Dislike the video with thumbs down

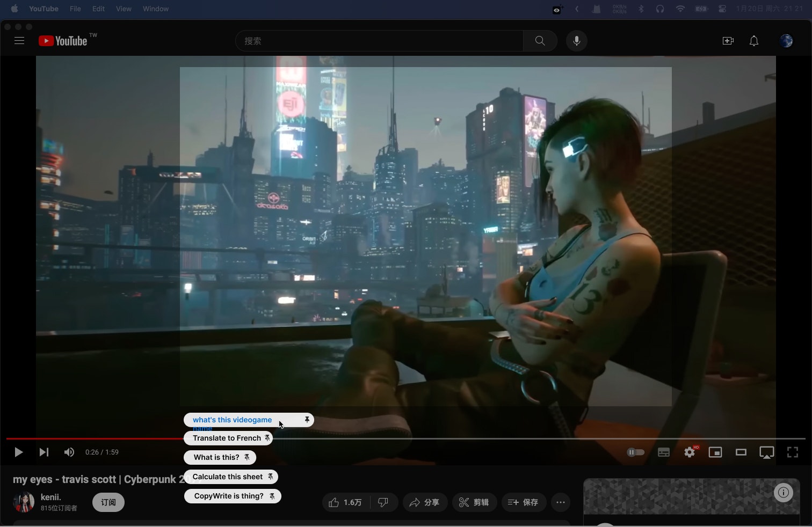[383, 502]
